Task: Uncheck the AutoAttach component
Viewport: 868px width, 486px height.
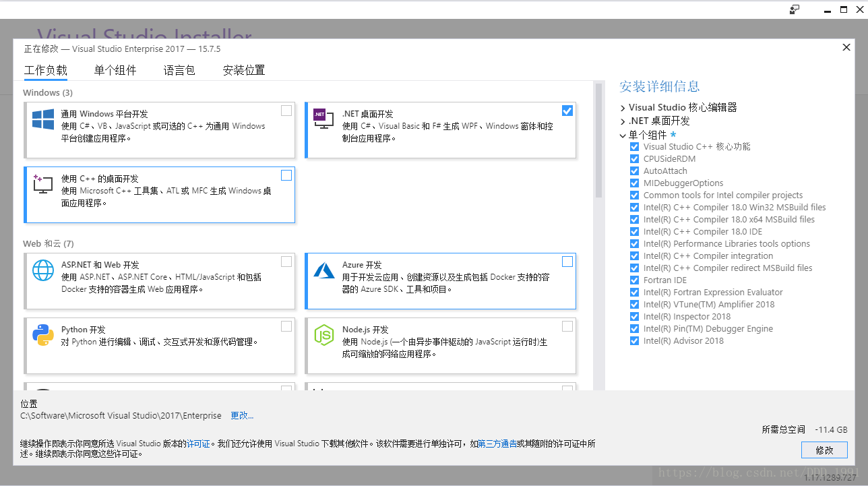Action: click(634, 171)
